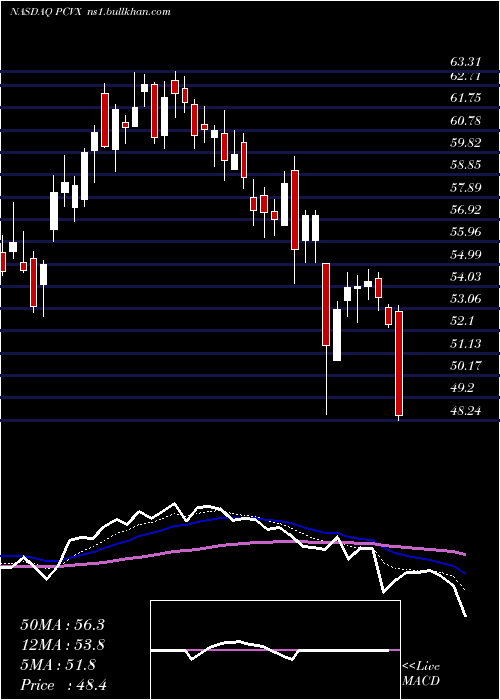Click the <<Live MACD label
The width and height of the screenshot is (500, 700).
click(421, 673)
